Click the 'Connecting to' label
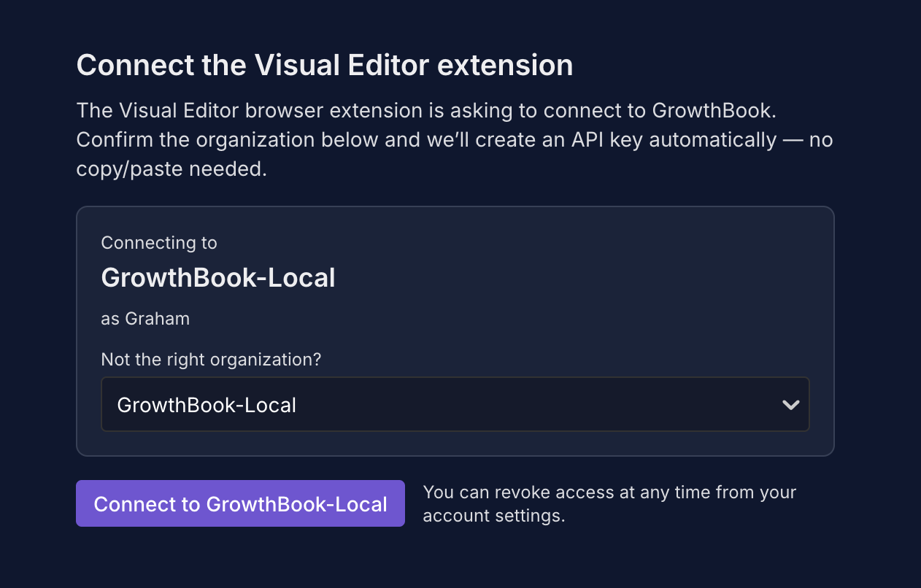 (x=159, y=242)
